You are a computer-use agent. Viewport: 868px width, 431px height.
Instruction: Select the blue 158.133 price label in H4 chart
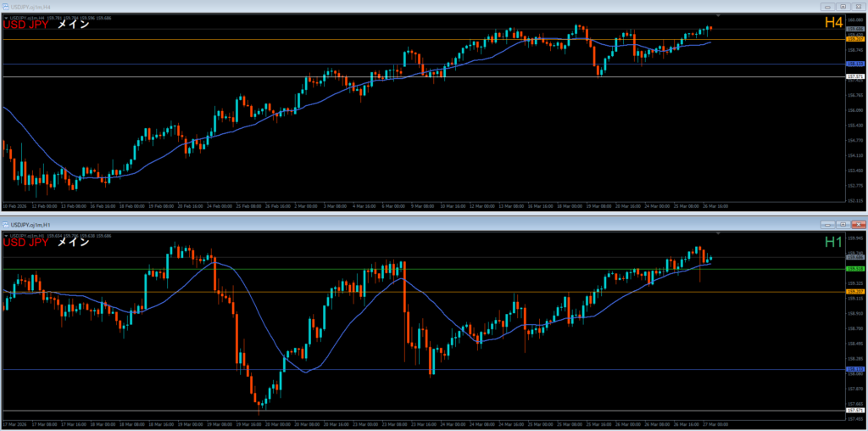tap(854, 64)
